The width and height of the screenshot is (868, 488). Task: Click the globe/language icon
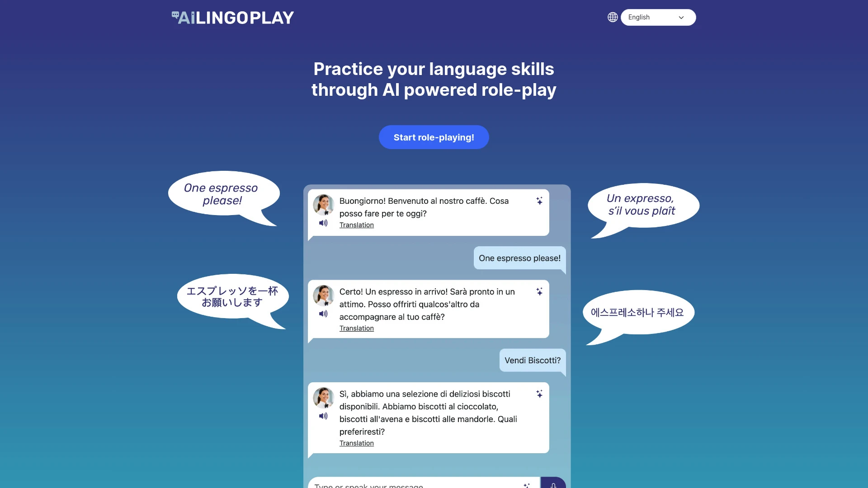coord(613,17)
